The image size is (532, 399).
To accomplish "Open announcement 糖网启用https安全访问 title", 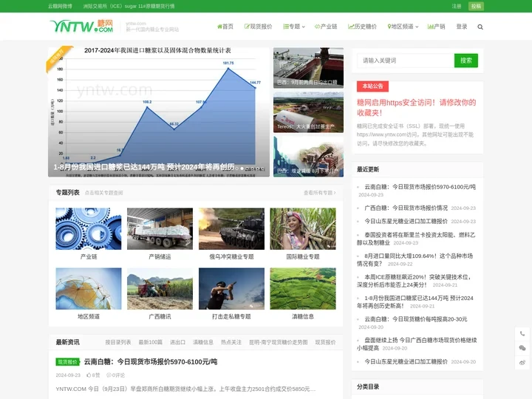I will 416,107.
